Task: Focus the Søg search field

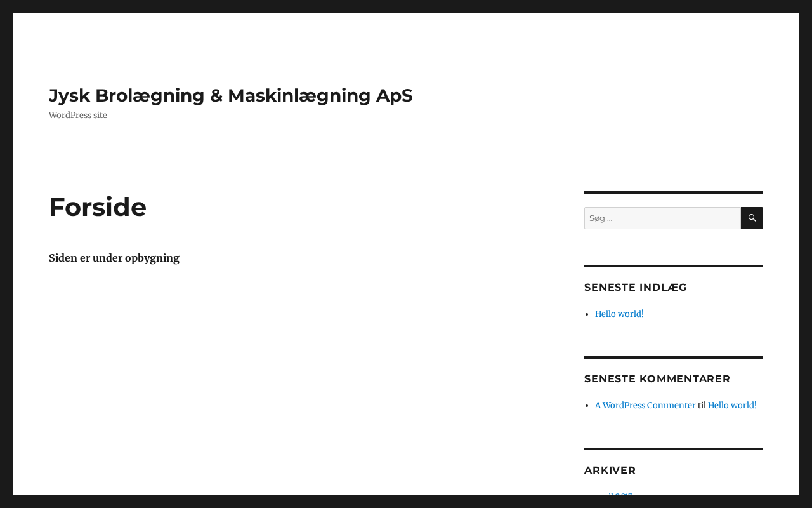Action: (x=662, y=218)
